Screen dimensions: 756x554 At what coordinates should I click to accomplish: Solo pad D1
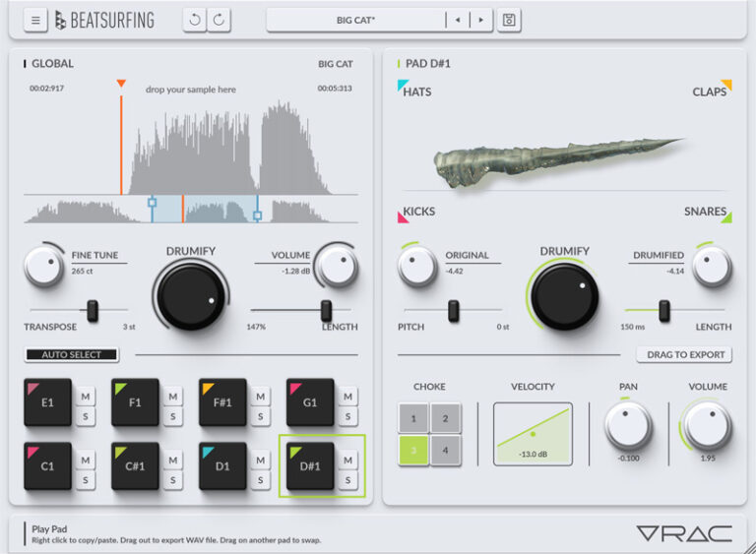point(260,480)
